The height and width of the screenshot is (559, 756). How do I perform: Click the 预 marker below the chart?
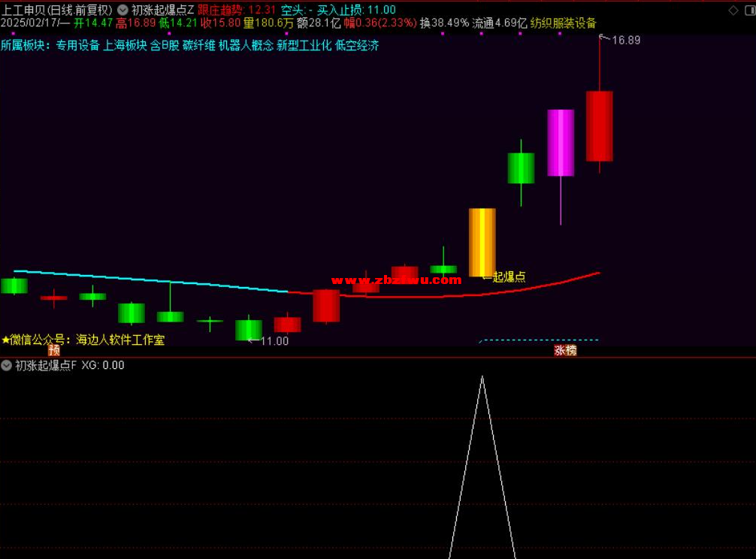click(54, 350)
